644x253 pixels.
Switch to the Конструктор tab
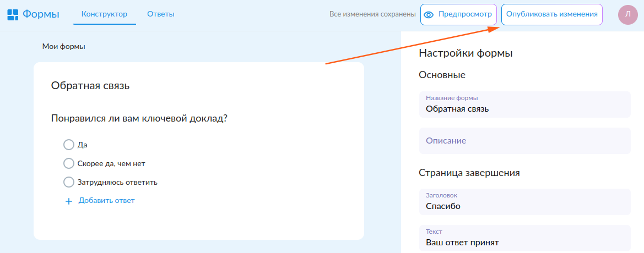104,14
